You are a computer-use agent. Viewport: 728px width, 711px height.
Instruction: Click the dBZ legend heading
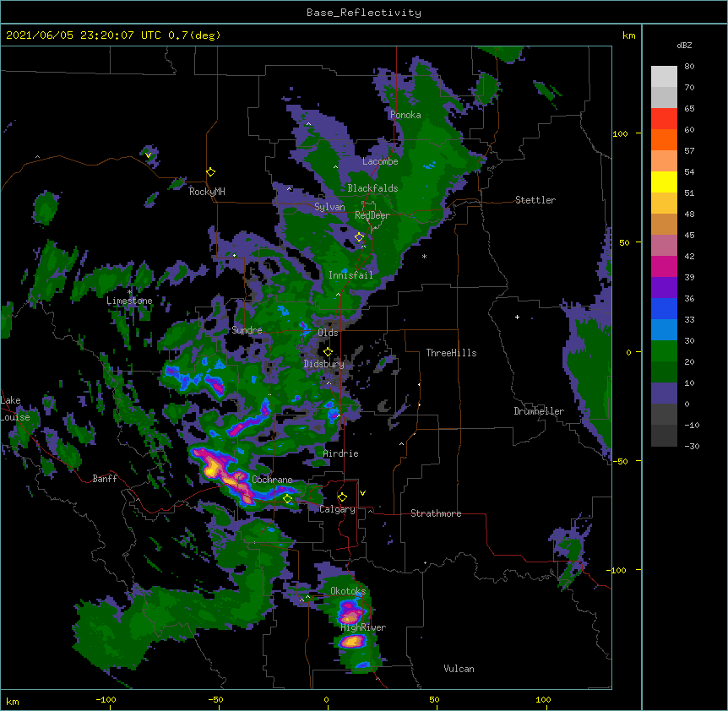(684, 46)
